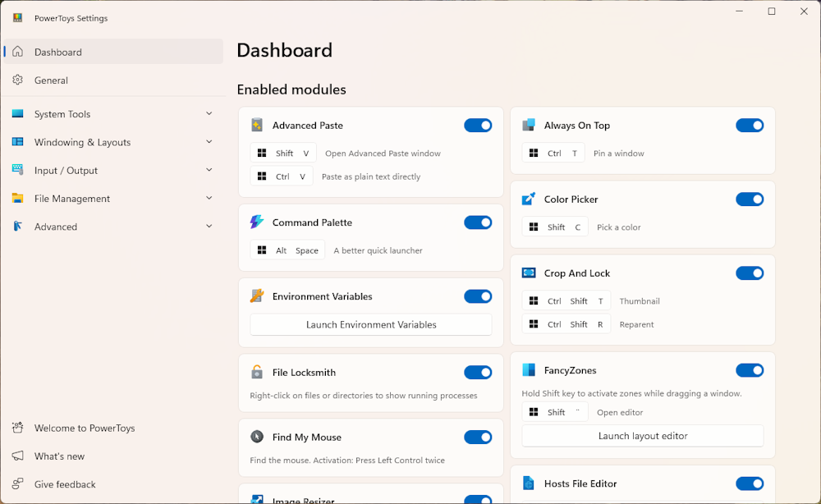821x504 pixels.
Task: Click the FancyZones module icon
Action: pyautogui.click(x=529, y=370)
